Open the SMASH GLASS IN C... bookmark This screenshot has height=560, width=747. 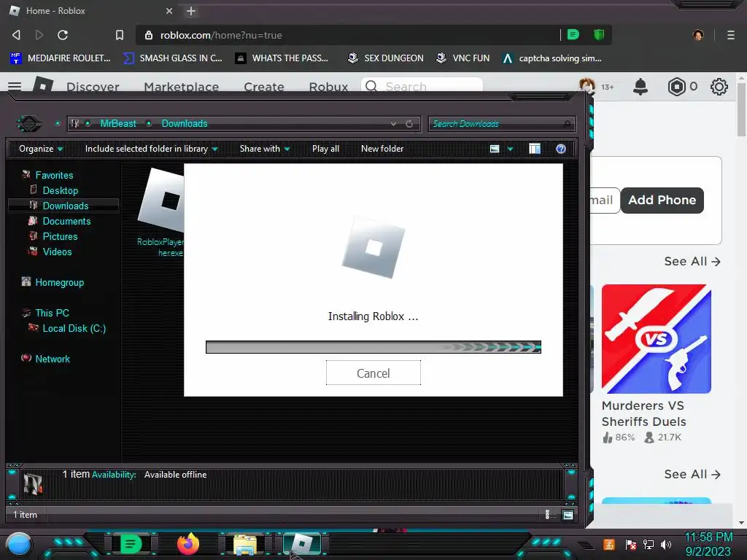pos(173,58)
